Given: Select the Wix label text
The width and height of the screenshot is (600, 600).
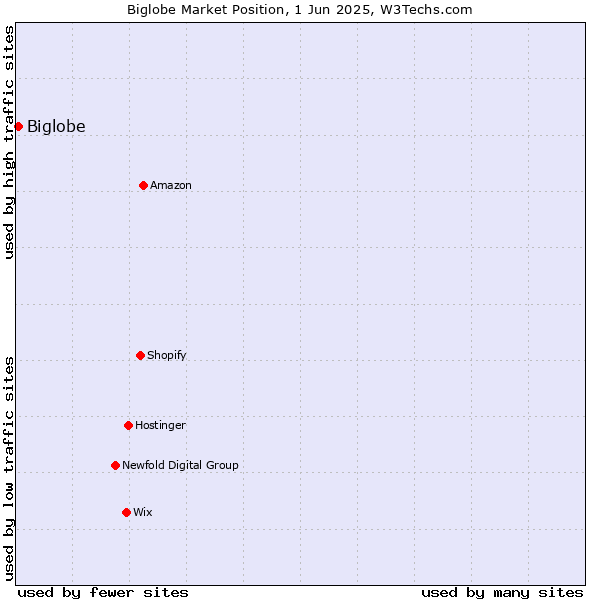Looking at the screenshot, I should (143, 512).
